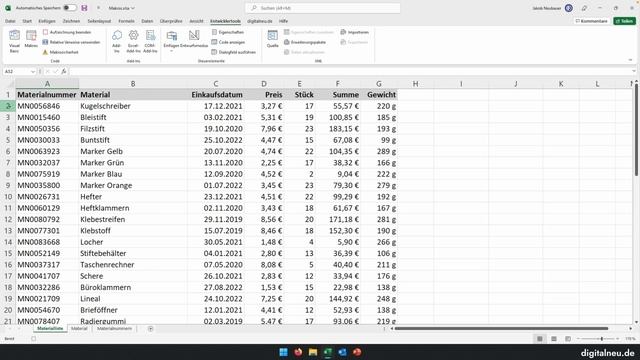640x360 pixels.
Task: Switch to the Daten tab
Action: click(147, 21)
